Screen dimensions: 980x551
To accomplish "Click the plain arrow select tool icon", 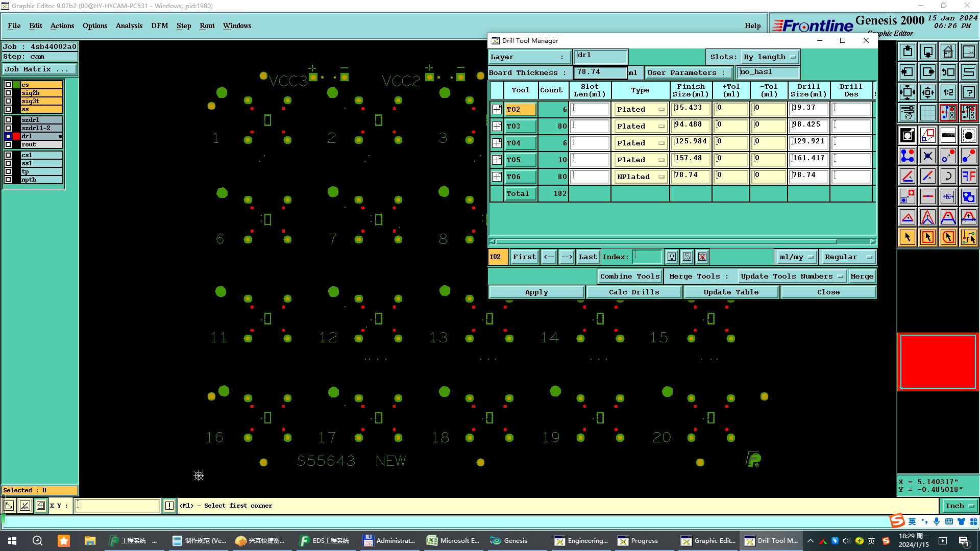I will tap(908, 237).
